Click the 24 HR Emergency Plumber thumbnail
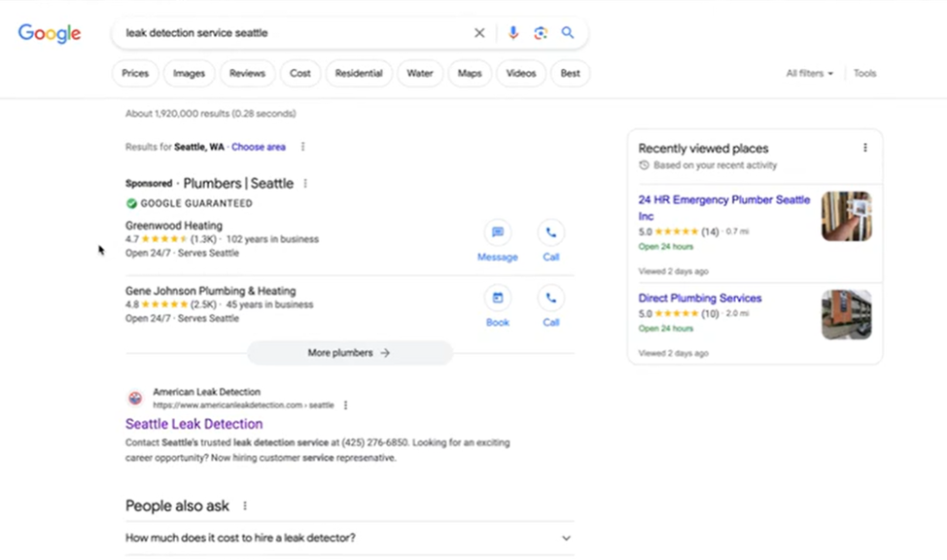 pyautogui.click(x=847, y=216)
